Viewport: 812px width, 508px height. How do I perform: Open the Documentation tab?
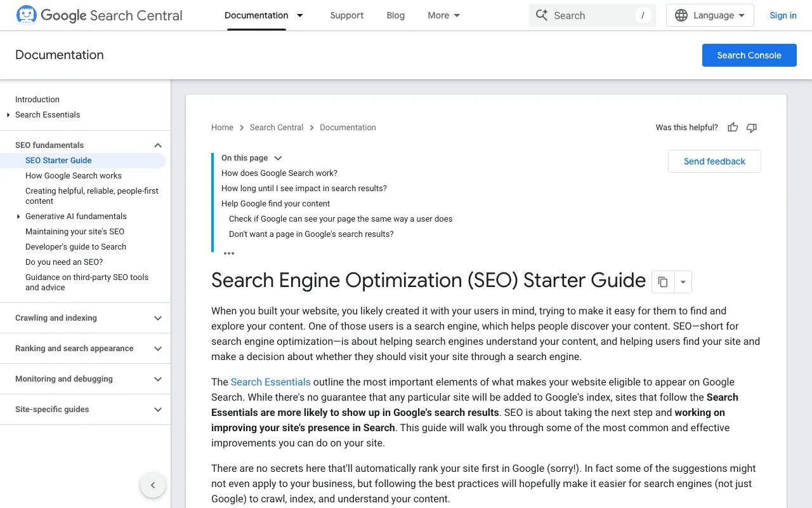pyautogui.click(x=256, y=15)
